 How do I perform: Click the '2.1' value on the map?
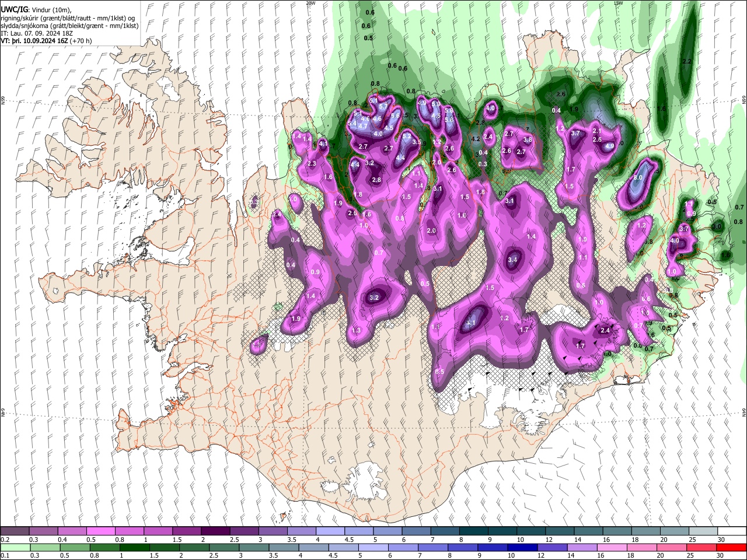coord(597,131)
